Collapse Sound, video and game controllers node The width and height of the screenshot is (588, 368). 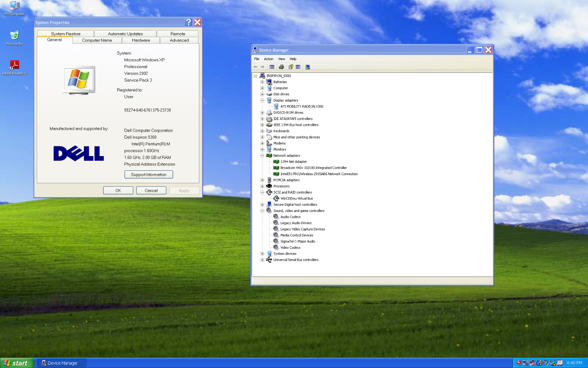[x=262, y=211]
